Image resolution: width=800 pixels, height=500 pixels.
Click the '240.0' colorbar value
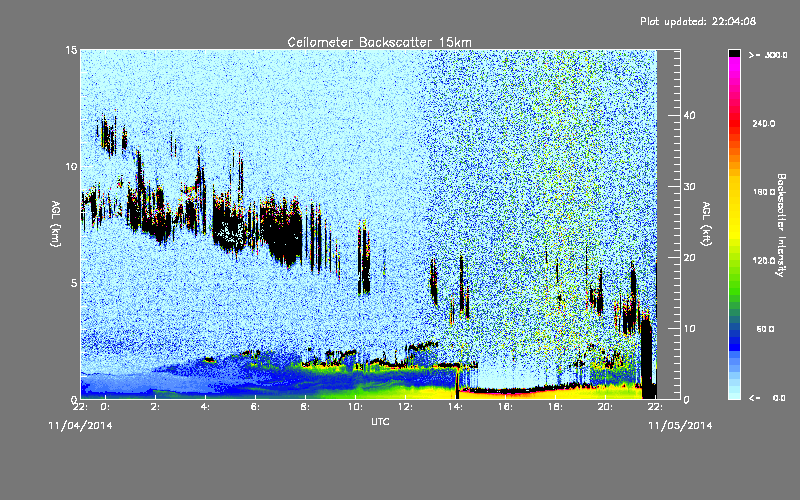click(764, 123)
